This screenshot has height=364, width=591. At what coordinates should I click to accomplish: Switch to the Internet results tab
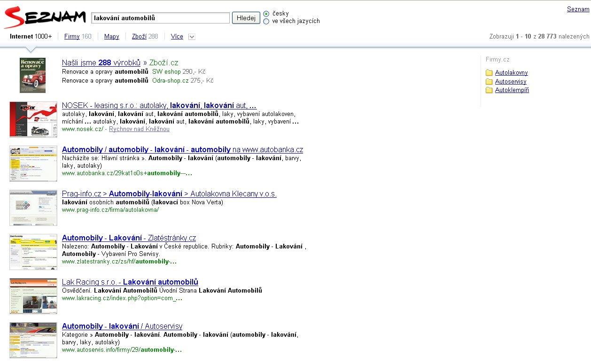click(31, 37)
